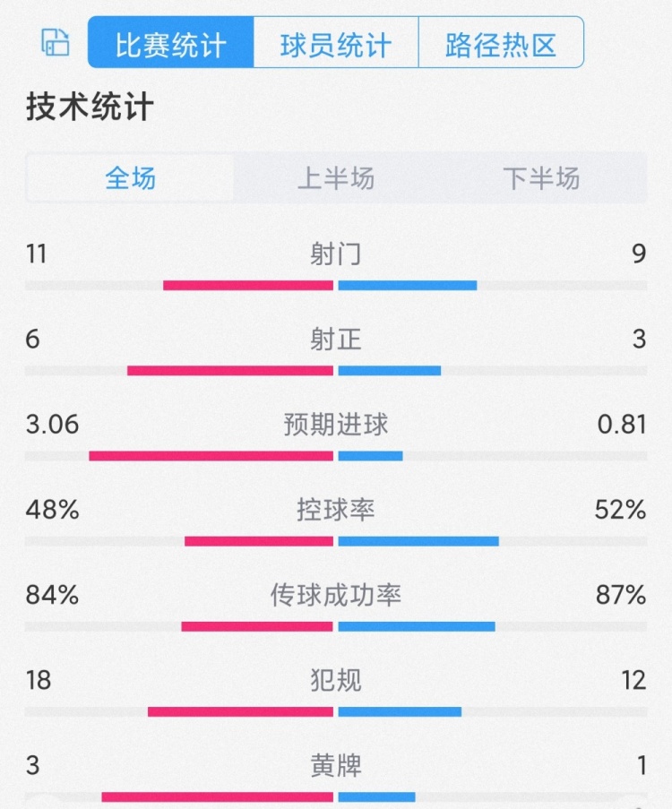Click the screenshot capture icon top-left
Image resolution: width=672 pixels, height=809 pixels.
click(x=54, y=42)
